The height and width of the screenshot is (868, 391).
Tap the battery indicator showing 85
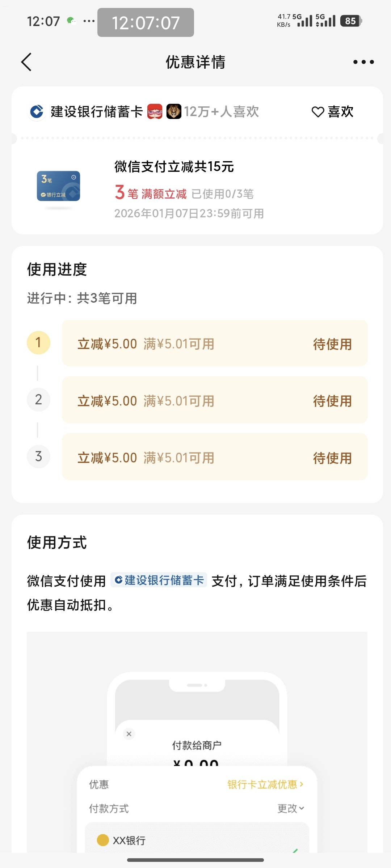350,21
